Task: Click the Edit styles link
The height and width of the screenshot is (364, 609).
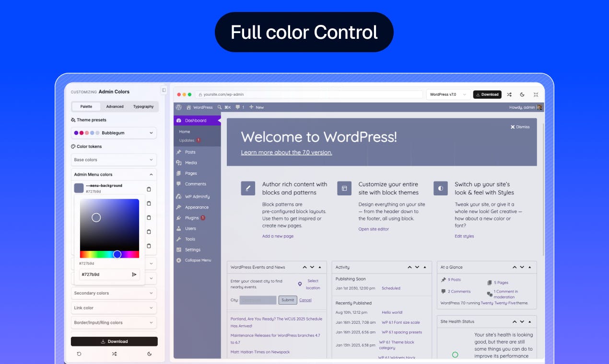Action: tap(464, 236)
